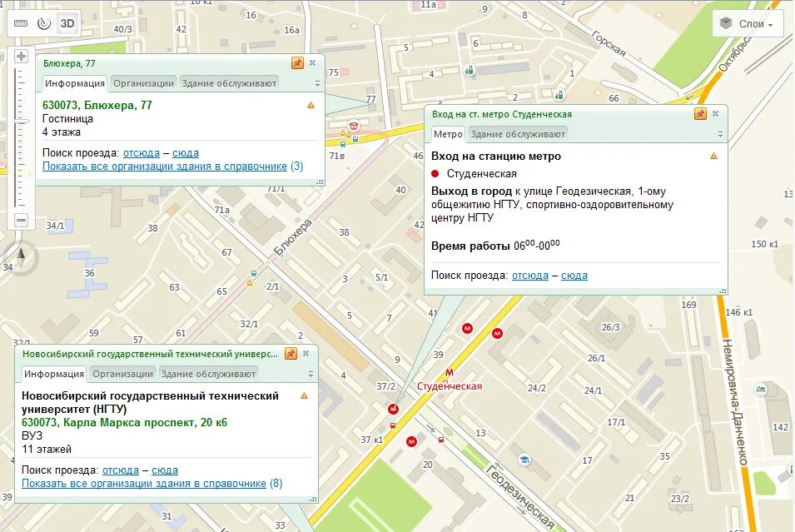Screen dimensions: 795x532
Task: Click отсюда route link in the НГТУ card
Action: coord(121,470)
